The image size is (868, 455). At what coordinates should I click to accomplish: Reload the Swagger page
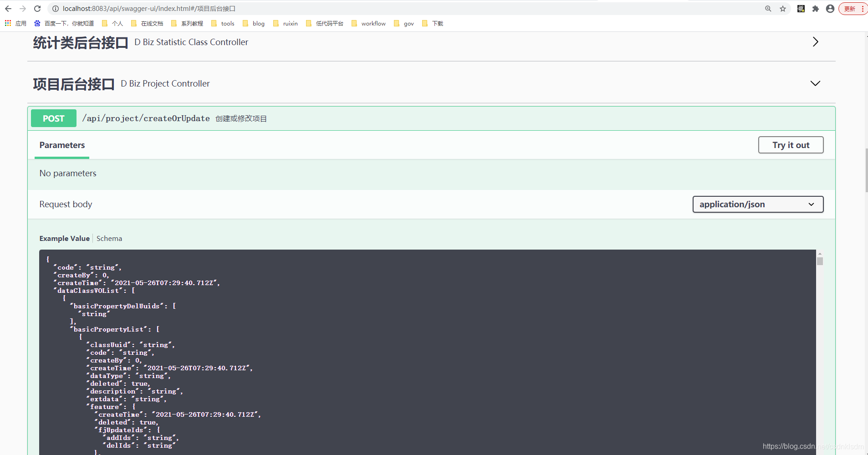(x=37, y=9)
